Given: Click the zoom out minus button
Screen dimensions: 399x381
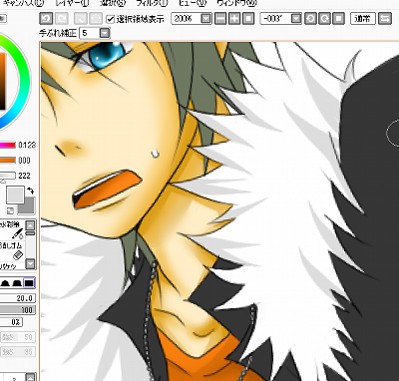Looking at the screenshot, I should click(220, 18).
